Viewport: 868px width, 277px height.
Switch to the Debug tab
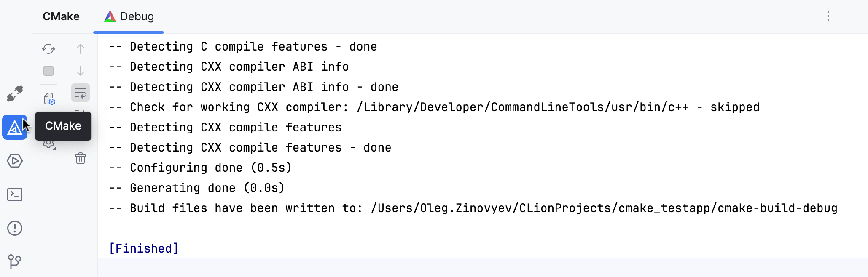click(129, 17)
